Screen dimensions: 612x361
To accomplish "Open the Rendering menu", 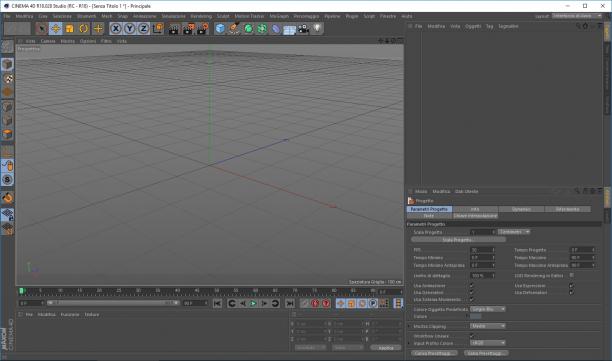I will pyautogui.click(x=201, y=16).
